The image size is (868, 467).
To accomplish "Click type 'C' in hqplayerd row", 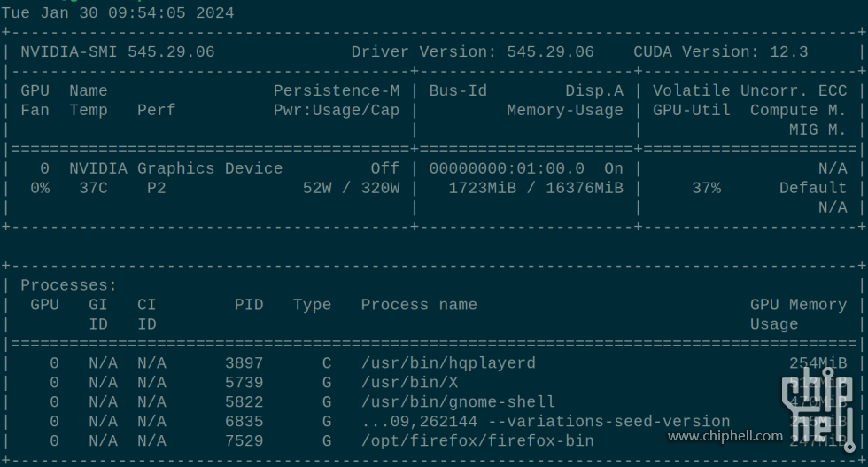I will (327, 363).
